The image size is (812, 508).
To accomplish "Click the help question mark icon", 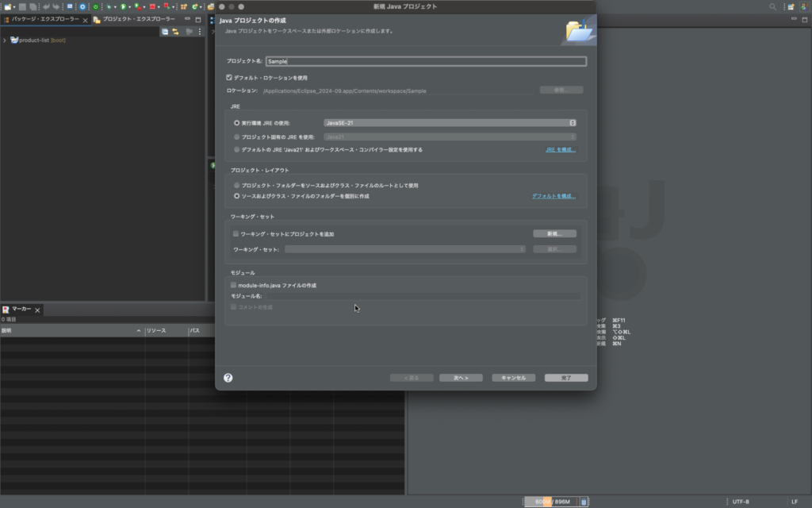I will (228, 378).
